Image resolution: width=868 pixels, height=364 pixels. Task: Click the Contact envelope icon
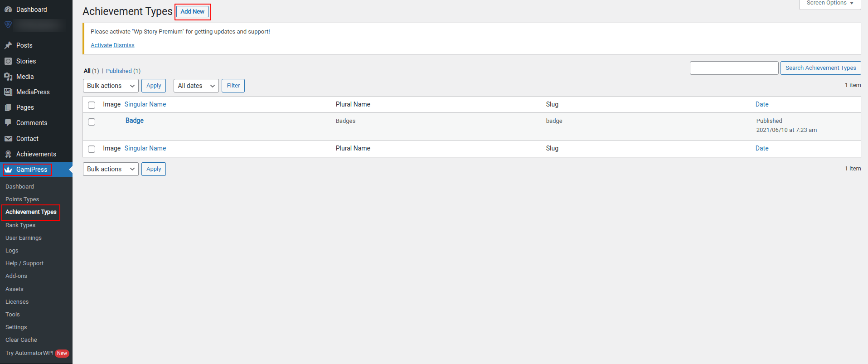8,139
